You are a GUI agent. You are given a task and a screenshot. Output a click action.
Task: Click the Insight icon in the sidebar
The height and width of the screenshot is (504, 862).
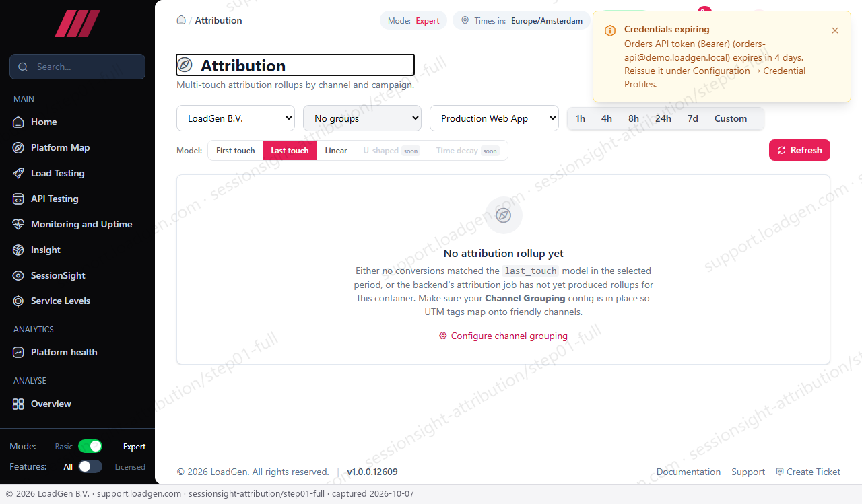click(18, 250)
